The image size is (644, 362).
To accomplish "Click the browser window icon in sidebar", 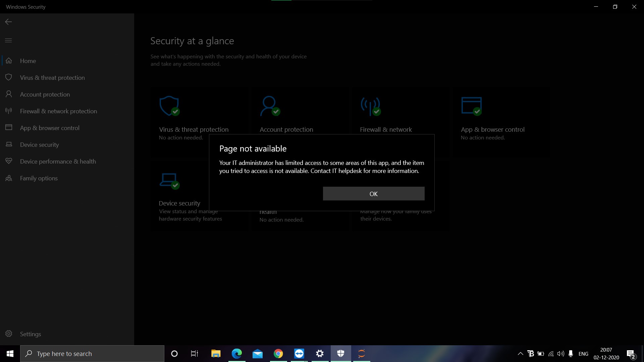I will click(9, 128).
